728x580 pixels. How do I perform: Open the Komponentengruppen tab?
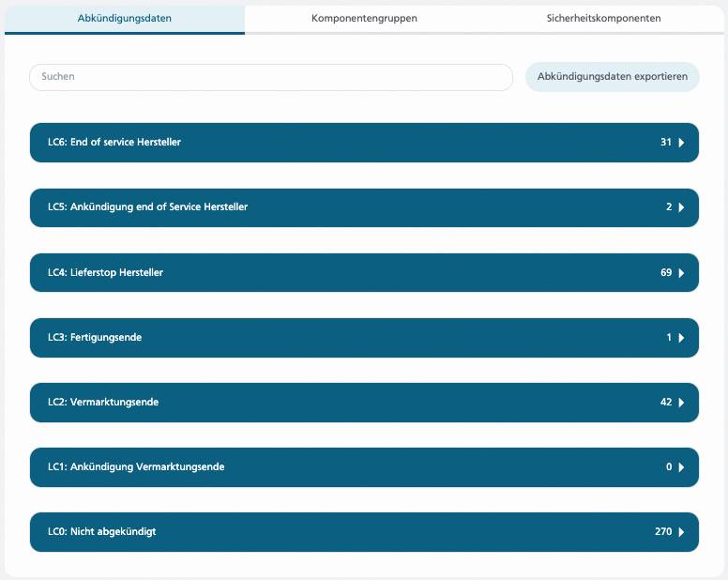click(364, 18)
